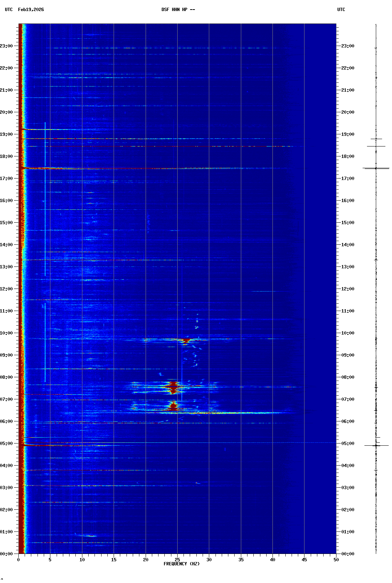Screen dimensions: 392x583
Task: Click the red 24 Hz burst near 06:40
Action: 173,406
